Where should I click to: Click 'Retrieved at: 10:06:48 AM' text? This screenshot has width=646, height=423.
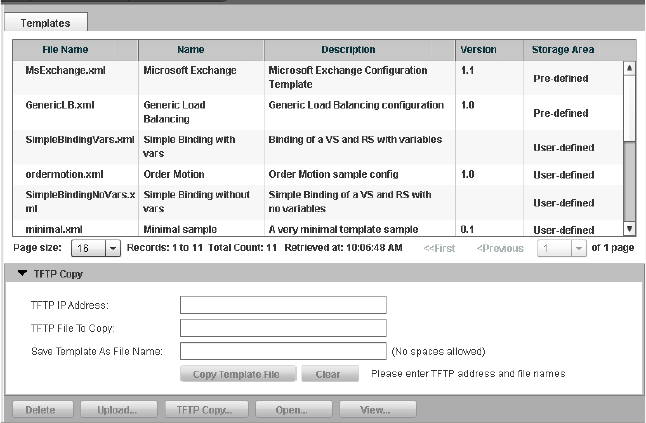[x=343, y=248]
